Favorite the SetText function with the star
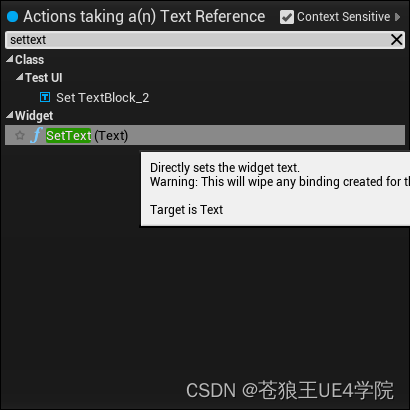 pos(20,135)
